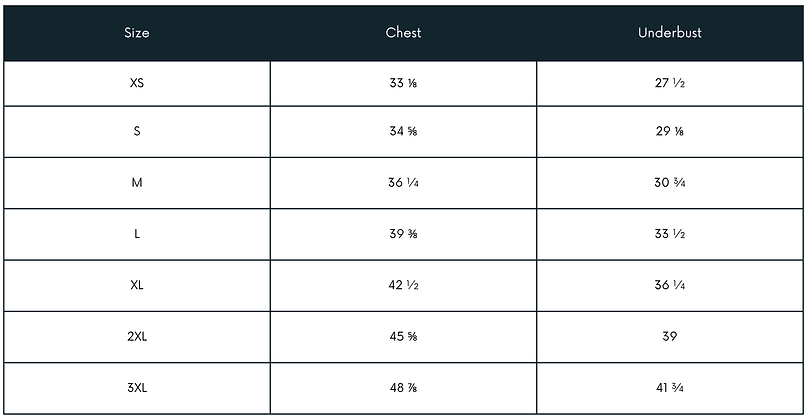Select the L size cell
This screenshot has width=807, height=420.
coord(137,234)
